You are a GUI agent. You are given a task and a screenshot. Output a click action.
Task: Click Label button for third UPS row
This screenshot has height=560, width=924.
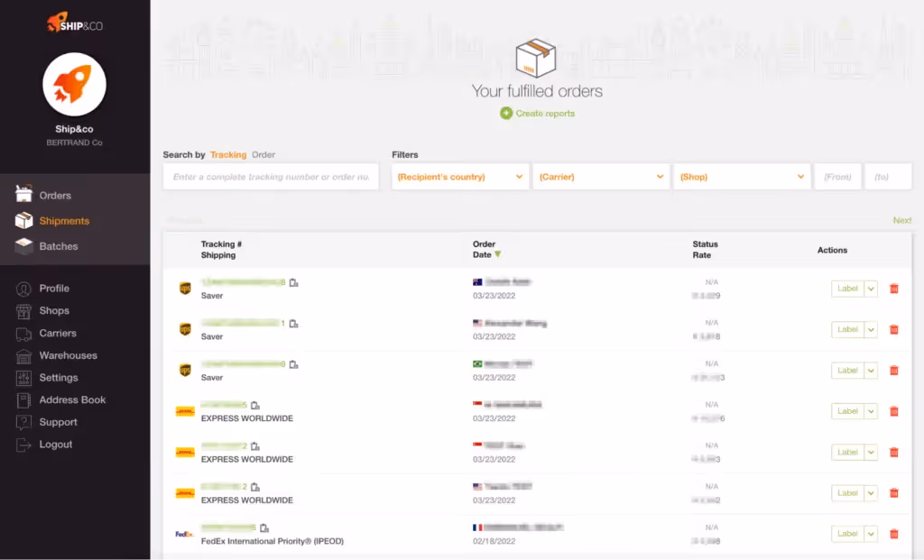[847, 371]
